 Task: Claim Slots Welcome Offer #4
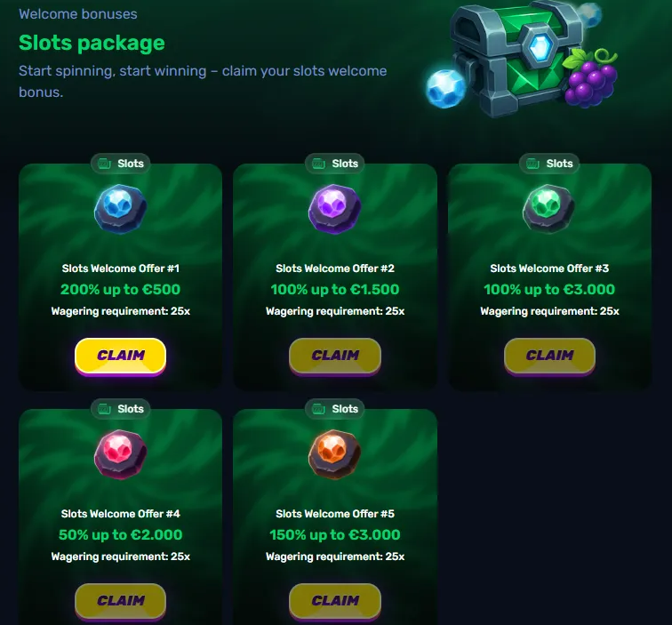coord(120,601)
